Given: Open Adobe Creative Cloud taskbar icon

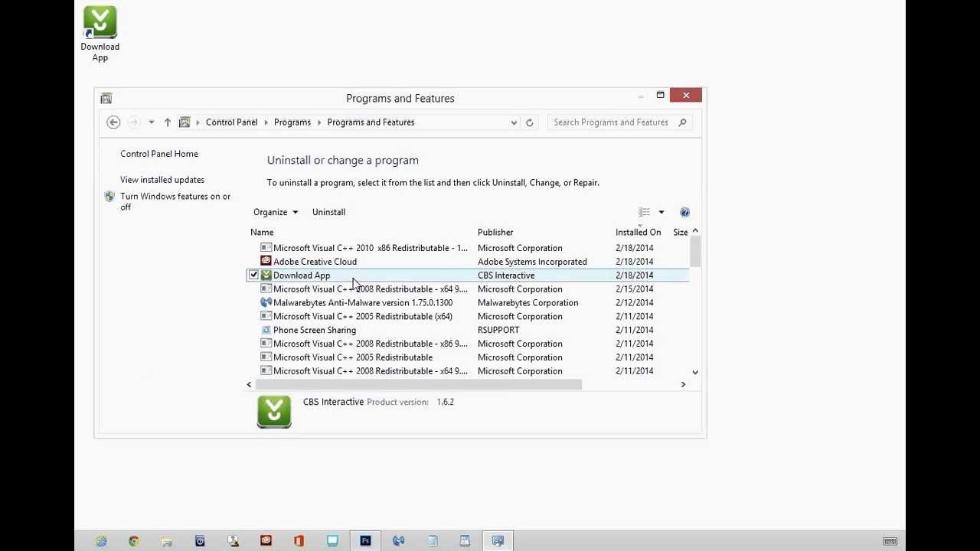Looking at the screenshot, I should (x=266, y=541).
